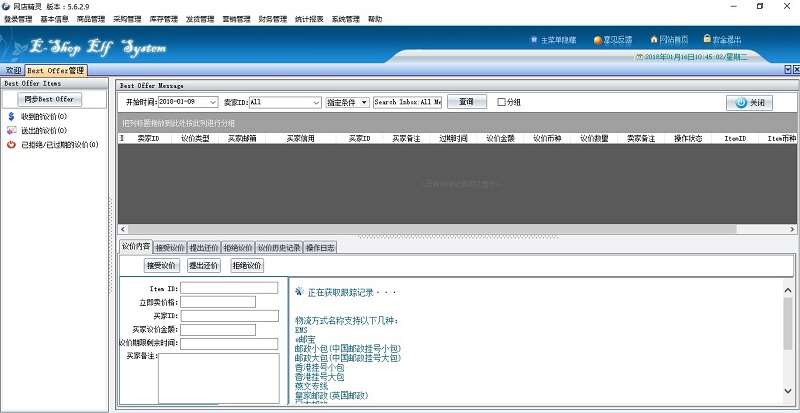Expand the 开始时间 date dropdown

(x=213, y=102)
